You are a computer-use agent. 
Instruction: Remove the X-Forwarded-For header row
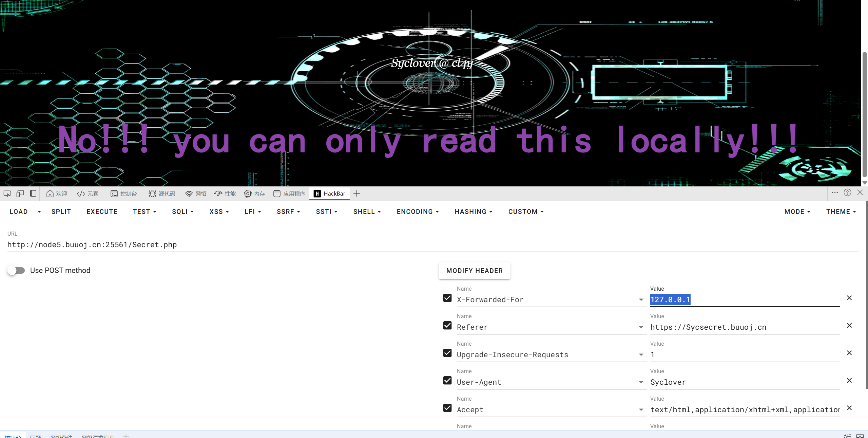pos(849,298)
